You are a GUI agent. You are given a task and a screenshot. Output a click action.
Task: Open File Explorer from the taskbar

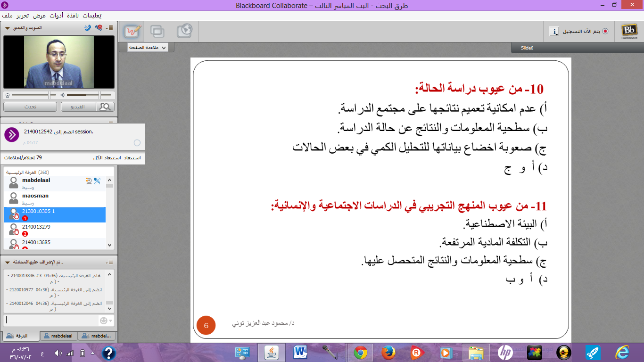pos(476,353)
